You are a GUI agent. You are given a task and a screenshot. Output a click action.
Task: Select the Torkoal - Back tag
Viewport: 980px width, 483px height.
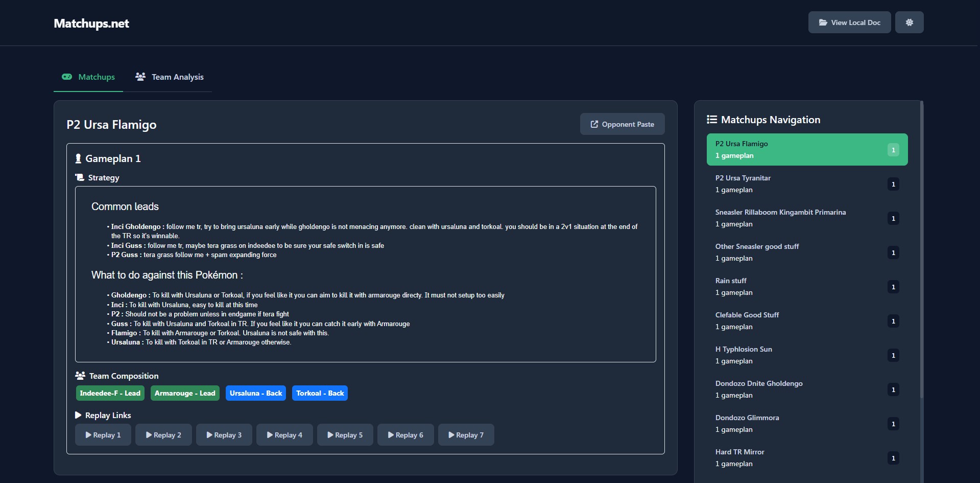[x=320, y=393]
